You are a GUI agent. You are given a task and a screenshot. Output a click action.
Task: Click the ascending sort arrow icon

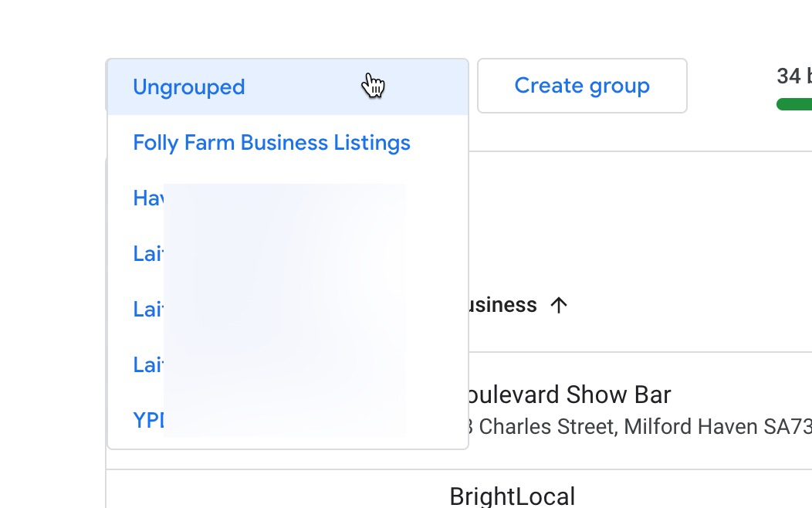pos(559,305)
